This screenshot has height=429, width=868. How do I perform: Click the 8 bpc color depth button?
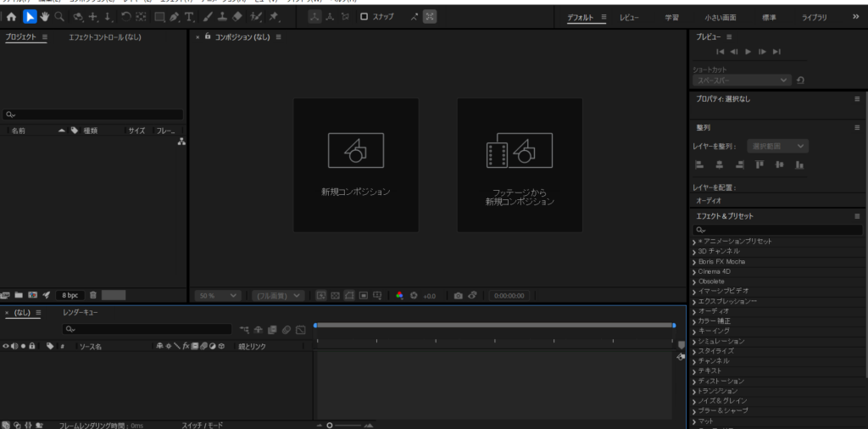70,295
